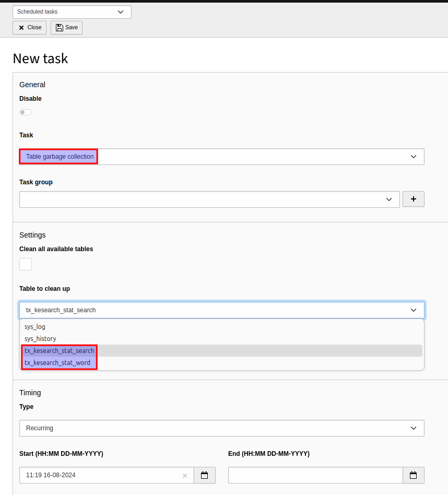Viewport: 448px width, 495px height.
Task: Click the plus button to add a task group
Action: (x=413, y=199)
